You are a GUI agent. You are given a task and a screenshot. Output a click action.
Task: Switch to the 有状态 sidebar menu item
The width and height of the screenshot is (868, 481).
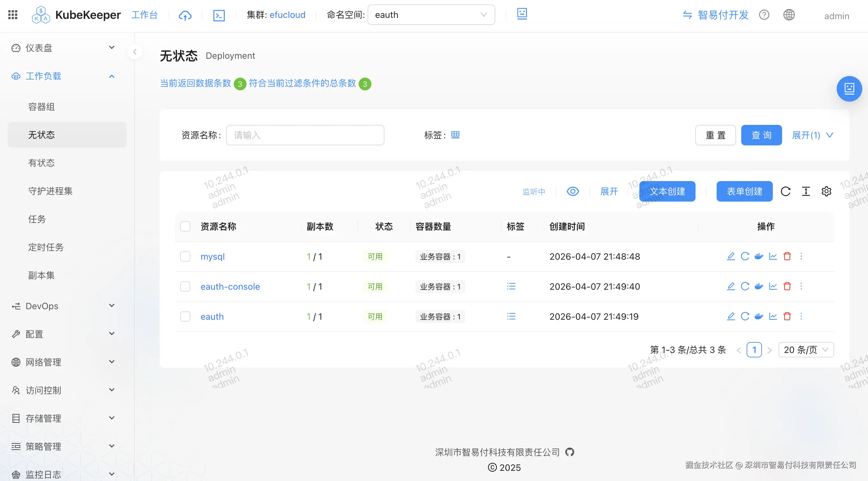point(42,163)
